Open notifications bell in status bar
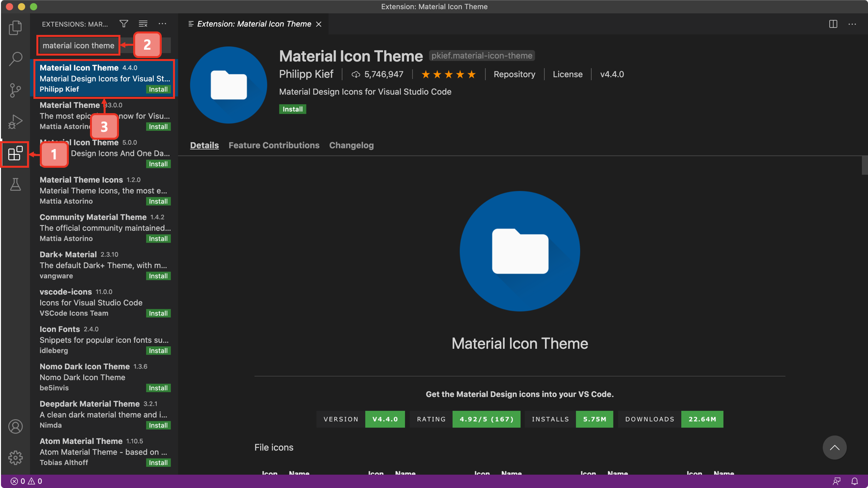Screen dimensions: 868x488 (x=855, y=481)
